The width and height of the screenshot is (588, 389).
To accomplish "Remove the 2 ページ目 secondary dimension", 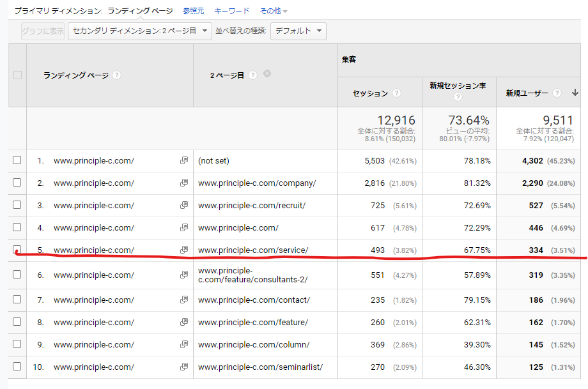I will click(x=267, y=73).
